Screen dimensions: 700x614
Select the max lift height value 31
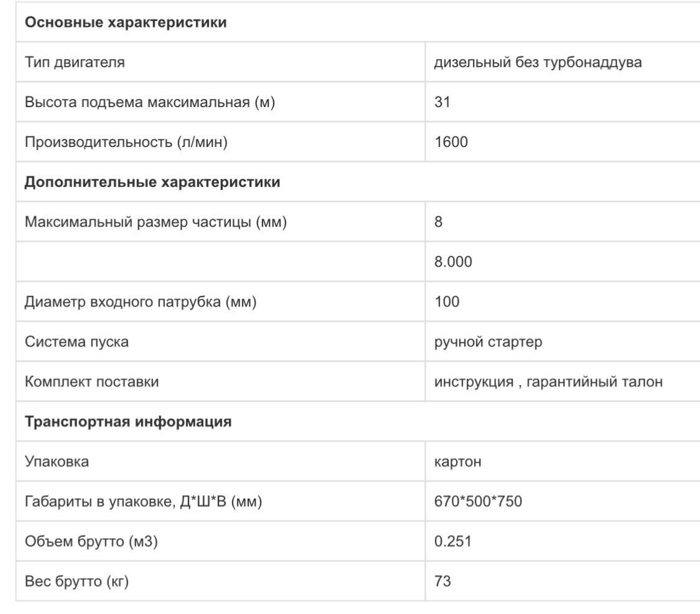point(442,102)
